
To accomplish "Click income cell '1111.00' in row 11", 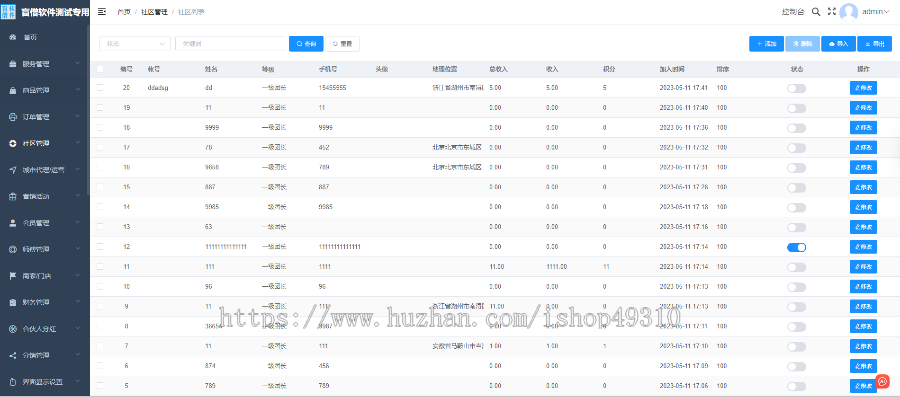I will pos(557,267).
